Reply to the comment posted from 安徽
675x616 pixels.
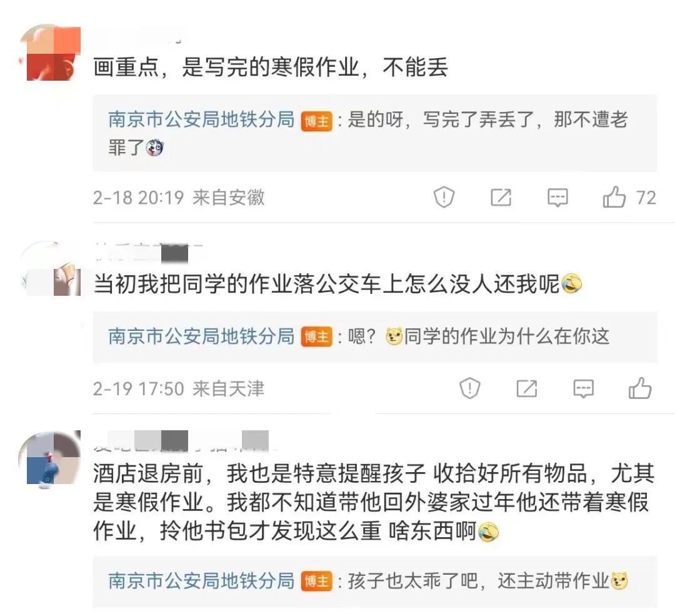coord(557,198)
